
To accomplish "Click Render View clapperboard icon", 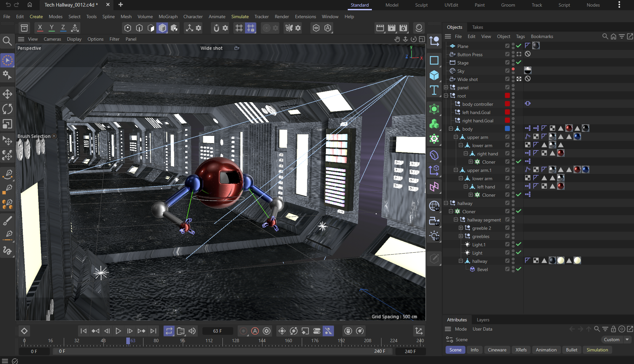I will pyautogui.click(x=380, y=28).
